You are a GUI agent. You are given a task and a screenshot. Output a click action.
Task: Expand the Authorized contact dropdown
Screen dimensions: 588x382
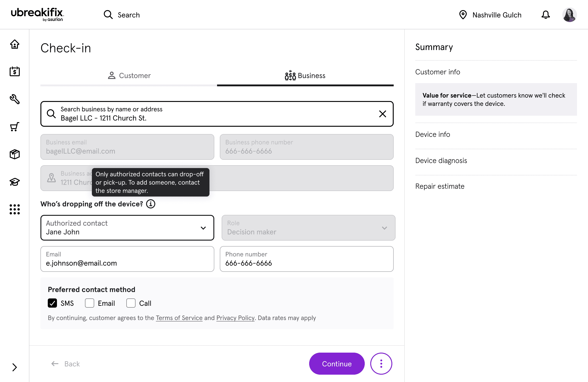pyautogui.click(x=127, y=228)
